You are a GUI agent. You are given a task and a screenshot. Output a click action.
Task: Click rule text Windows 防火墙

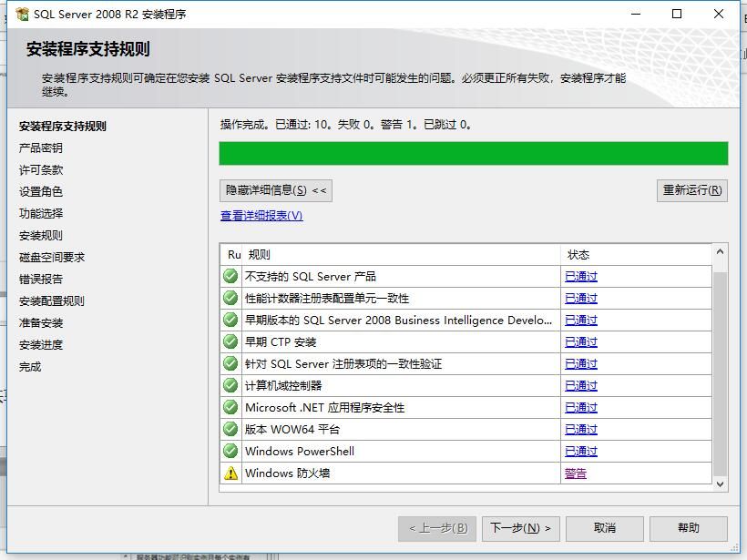click(x=287, y=473)
